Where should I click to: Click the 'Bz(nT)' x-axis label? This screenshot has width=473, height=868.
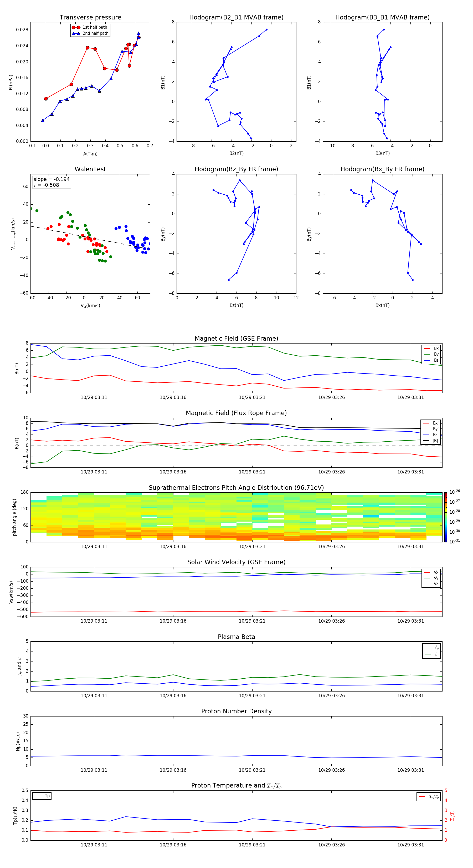point(236,305)
